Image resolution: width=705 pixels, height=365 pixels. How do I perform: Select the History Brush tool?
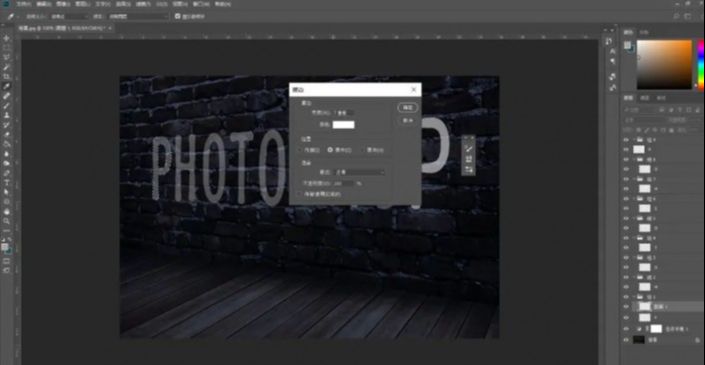pos(6,125)
